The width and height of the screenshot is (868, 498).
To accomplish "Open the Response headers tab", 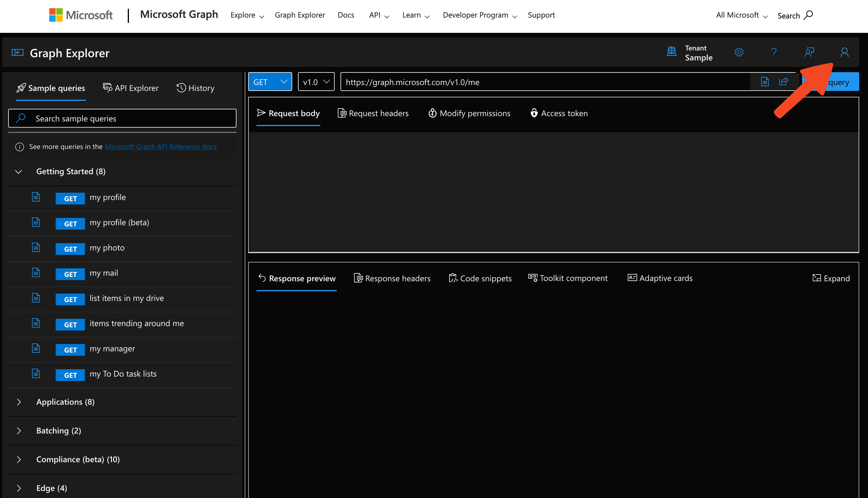I will [x=392, y=278].
